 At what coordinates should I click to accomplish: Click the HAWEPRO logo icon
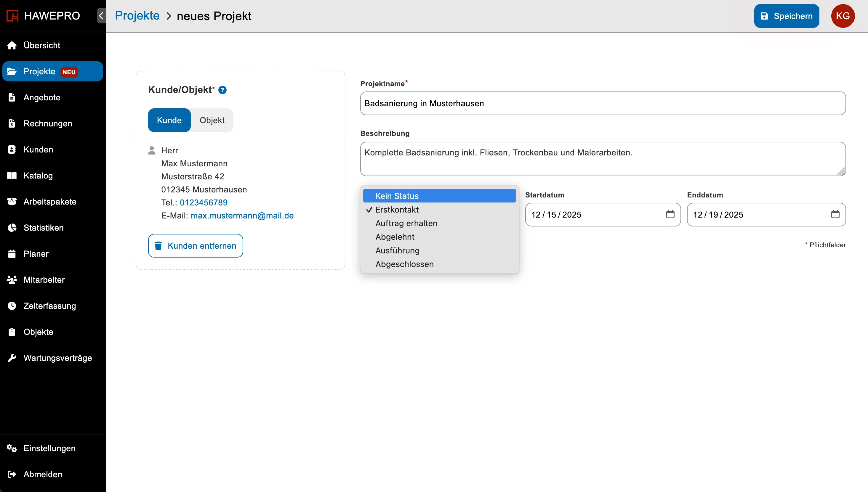point(12,16)
